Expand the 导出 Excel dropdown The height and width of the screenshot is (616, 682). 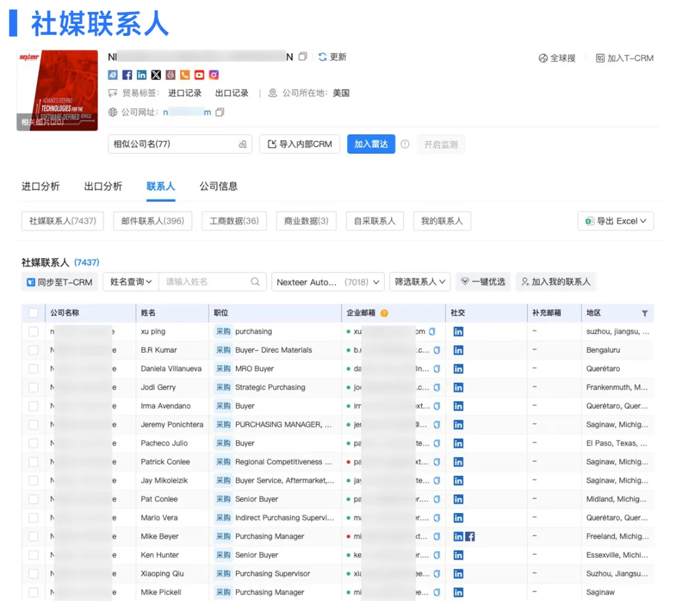tap(615, 221)
